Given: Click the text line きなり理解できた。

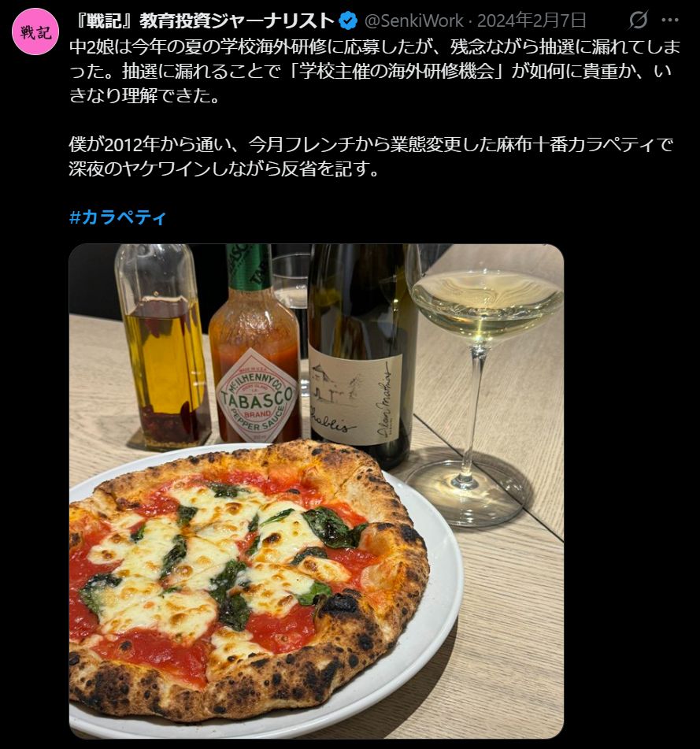Looking at the screenshot, I should coord(145,95).
